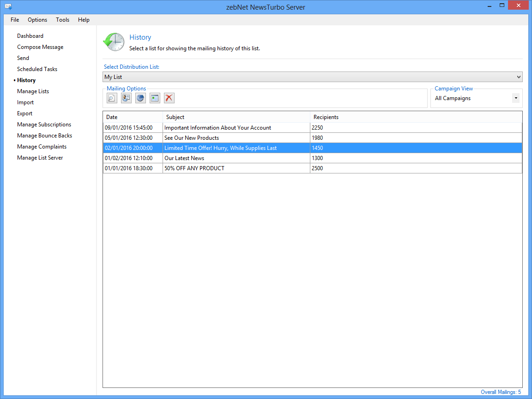Click the Date column header
532x399 pixels.
coord(112,117)
